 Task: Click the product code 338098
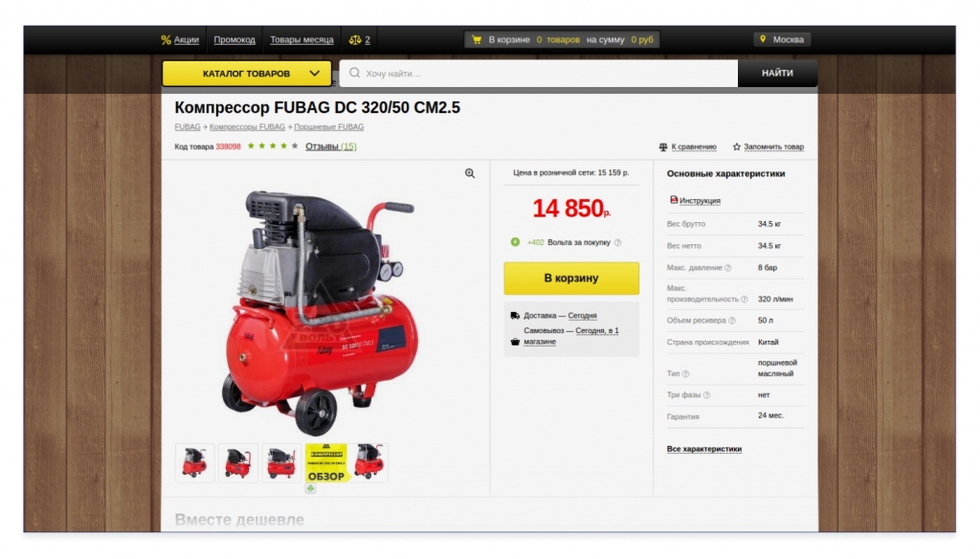point(228,146)
